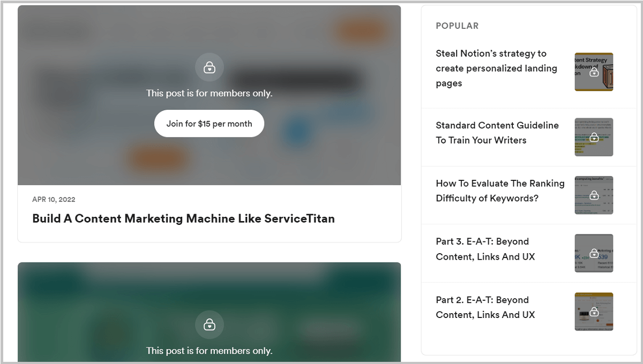This screenshot has width=643, height=364.
Task: Open Part 2. E-A-T: Beyond Content article
Action: tap(485, 307)
